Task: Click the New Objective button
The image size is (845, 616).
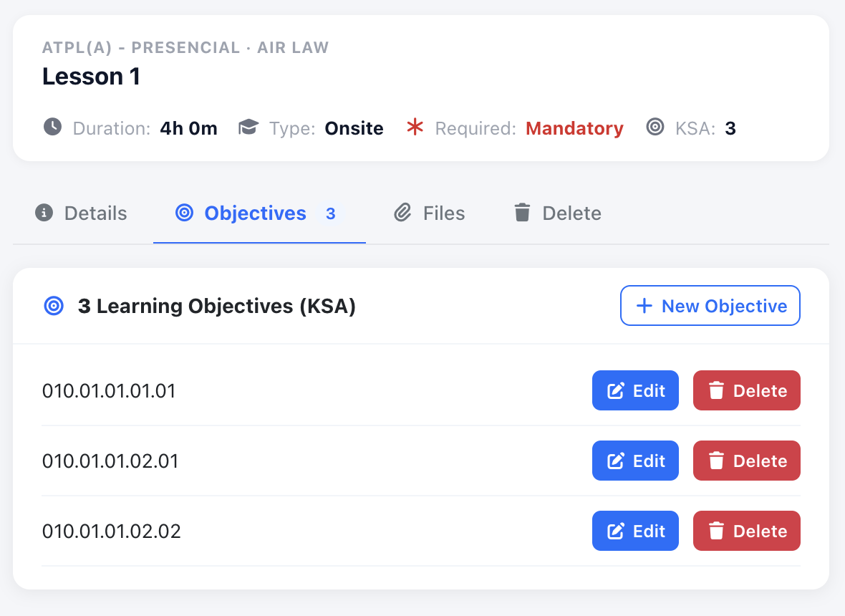Action: [x=710, y=306]
